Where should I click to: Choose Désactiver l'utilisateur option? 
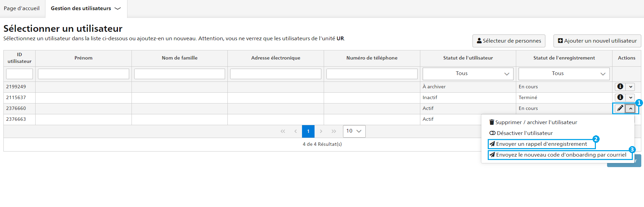coord(521,133)
